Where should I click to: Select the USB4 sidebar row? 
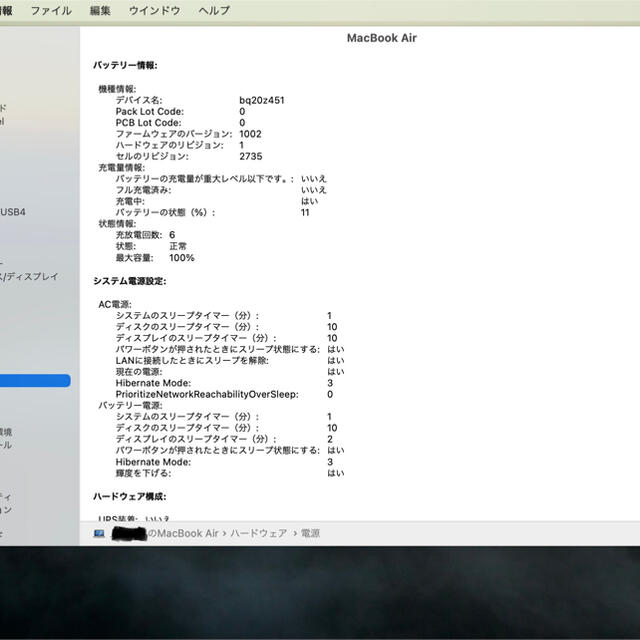tap(13, 212)
